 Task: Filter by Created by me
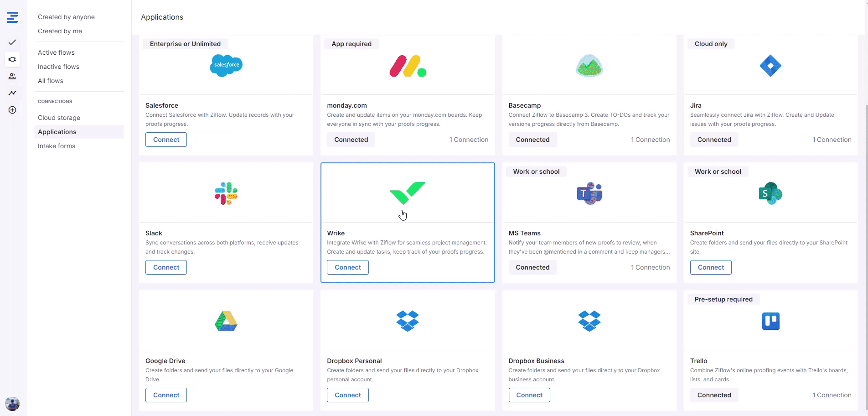tap(60, 31)
